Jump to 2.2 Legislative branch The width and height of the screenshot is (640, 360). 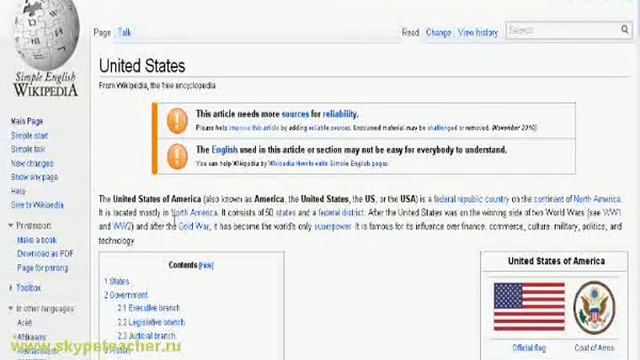pos(151,322)
